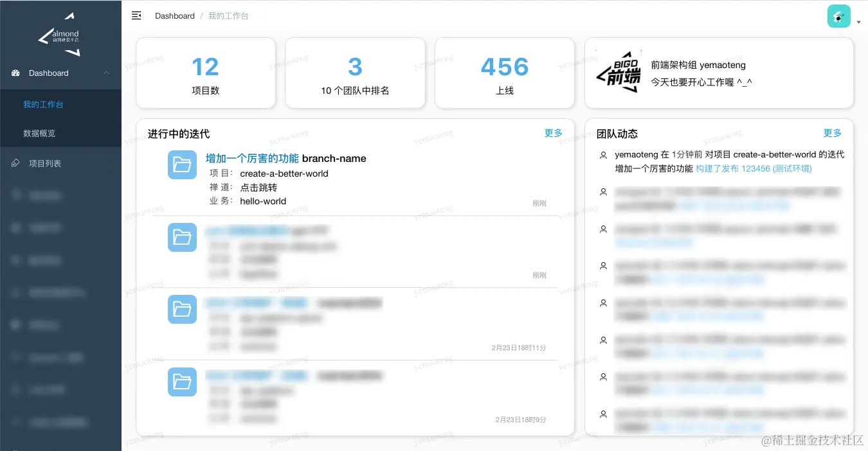Open the 增加一个厉害的功能 iteration link
868x451 pixels.
click(252, 159)
